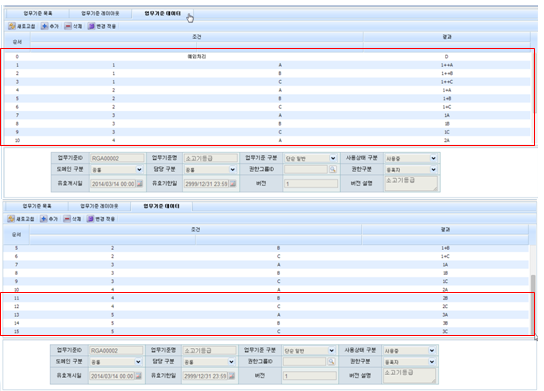Screen dimensions: 544x391
Task: Click the 삭제 button label in upper toolbar
Action: (77, 26)
